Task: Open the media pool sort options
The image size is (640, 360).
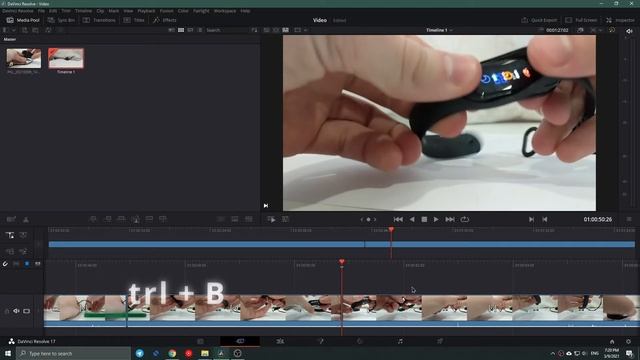Action: pyautogui.click(x=254, y=30)
